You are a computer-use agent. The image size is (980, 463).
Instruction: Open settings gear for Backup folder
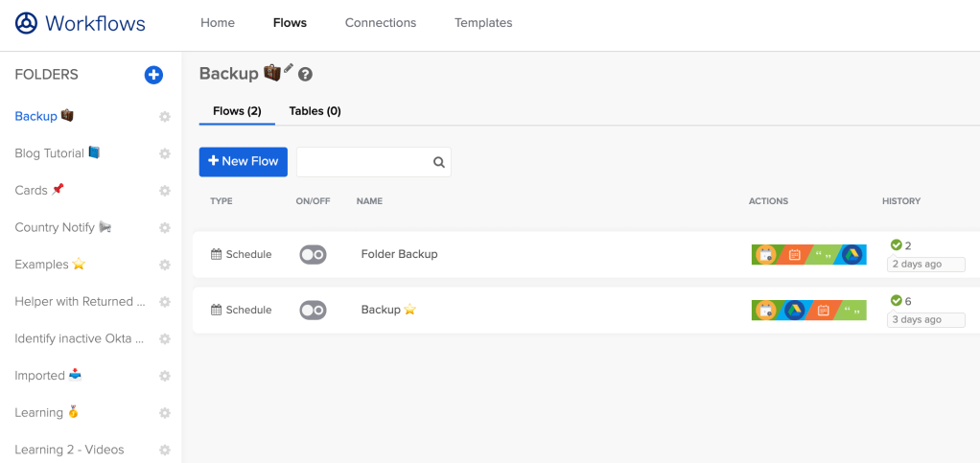tap(165, 117)
